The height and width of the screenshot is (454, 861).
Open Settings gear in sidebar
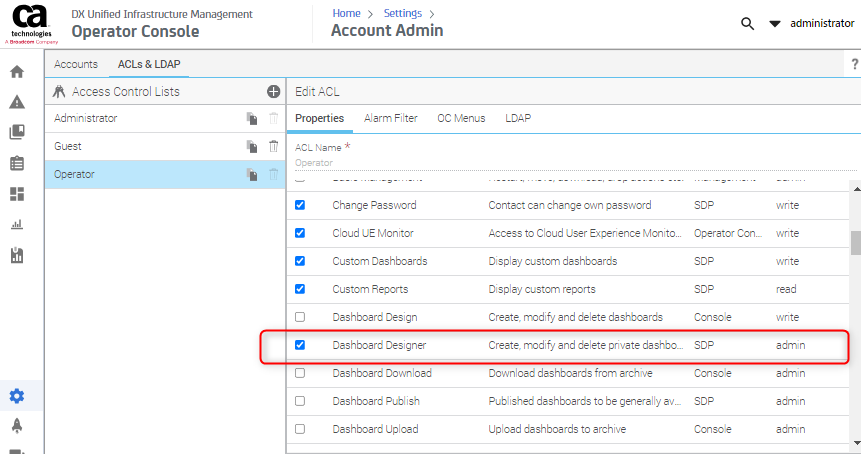tap(17, 396)
